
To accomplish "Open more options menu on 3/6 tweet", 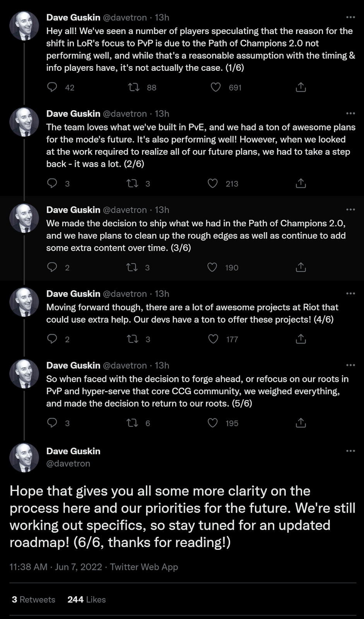I will pos(350,210).
